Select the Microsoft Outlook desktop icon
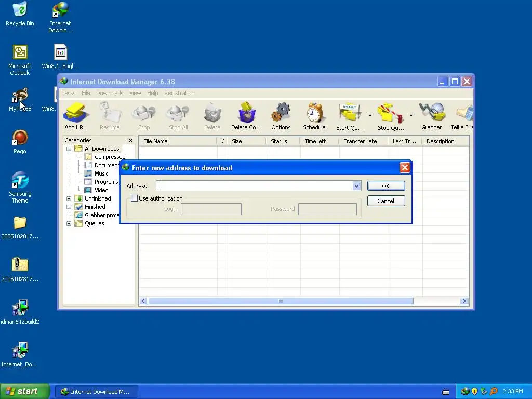Viewport: 532px width, 399px height. point(20,60)
